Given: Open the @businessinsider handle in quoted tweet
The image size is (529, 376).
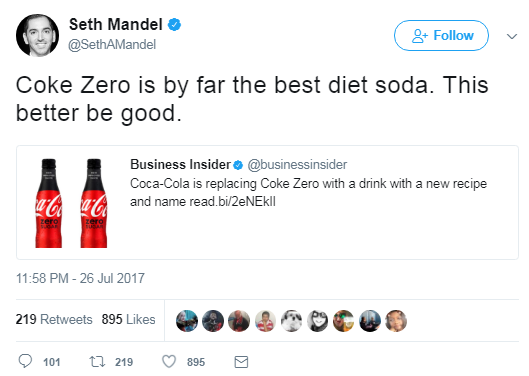Looking at the screenshot, I should (x=297, y=165).
